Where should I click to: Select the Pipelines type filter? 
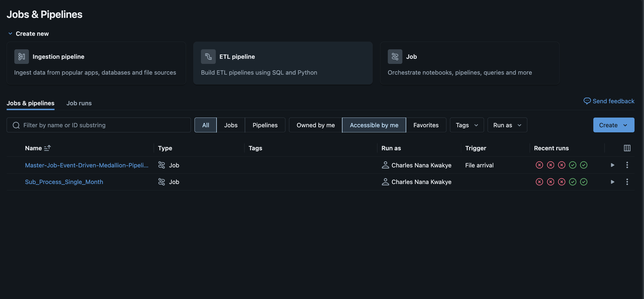click(265, 125)
